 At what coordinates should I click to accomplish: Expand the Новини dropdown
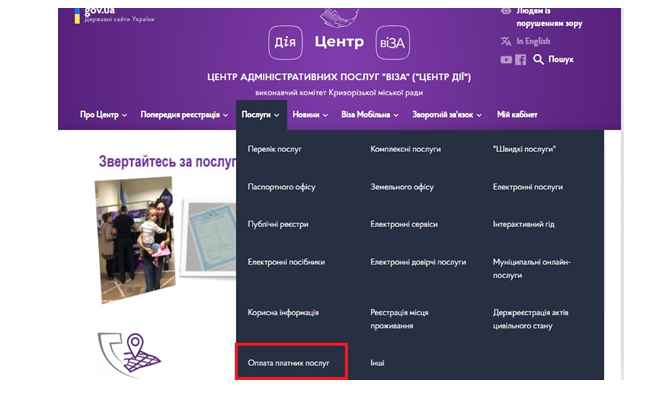pyautogui.click(x=310, y=115)
